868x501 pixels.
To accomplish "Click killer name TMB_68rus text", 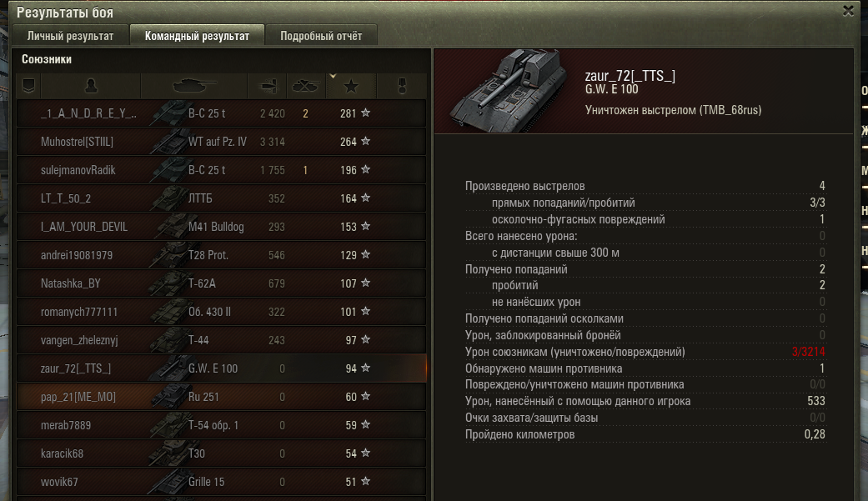I will pos(729,110).
